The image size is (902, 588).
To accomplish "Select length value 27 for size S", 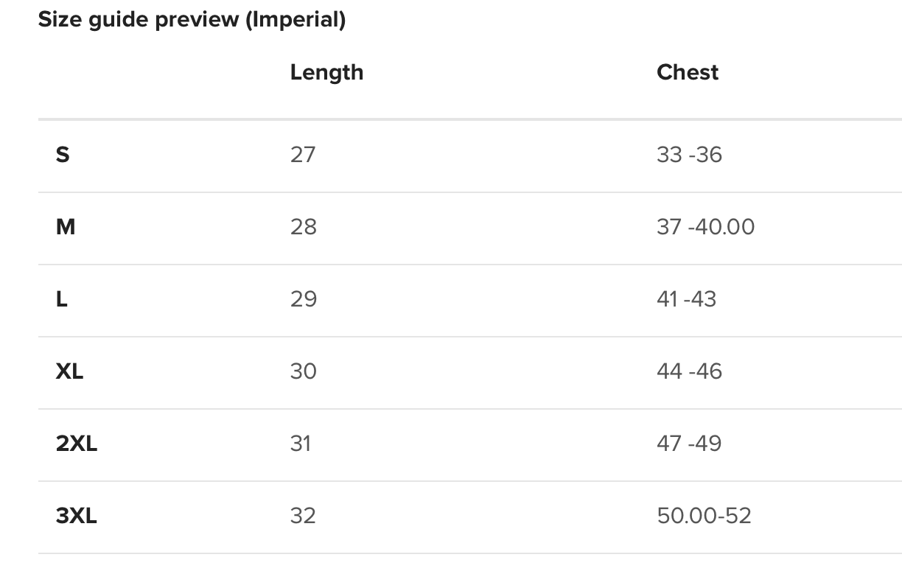I will coord(303,155).
